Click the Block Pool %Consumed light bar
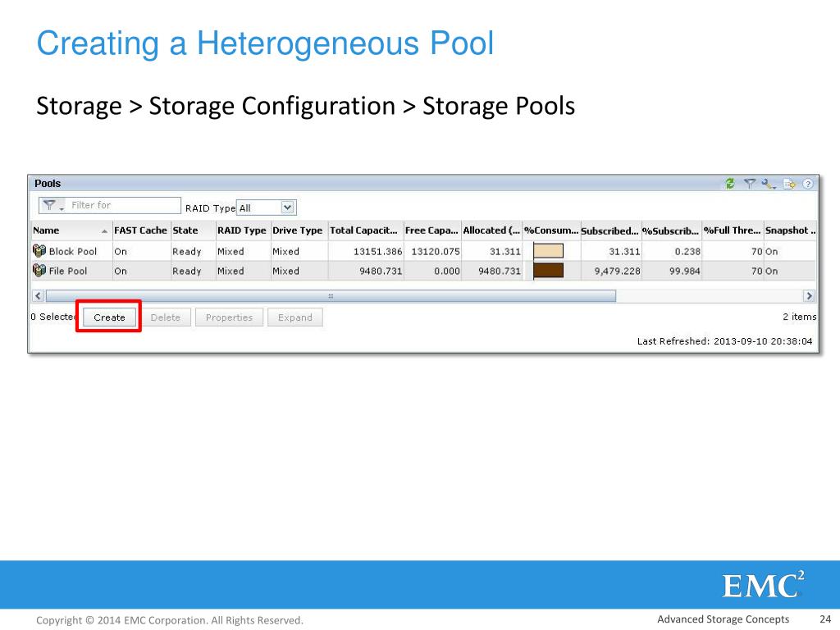Viewport: 840px width, 630px height. (548, 251)
